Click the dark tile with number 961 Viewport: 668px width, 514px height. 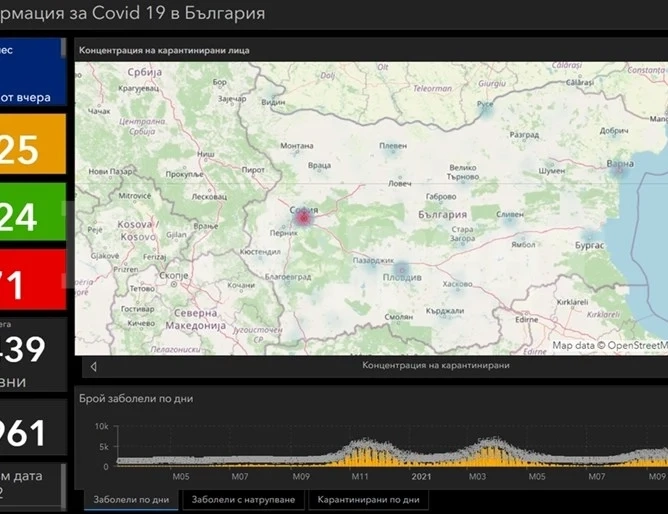(x=33, y=427)
